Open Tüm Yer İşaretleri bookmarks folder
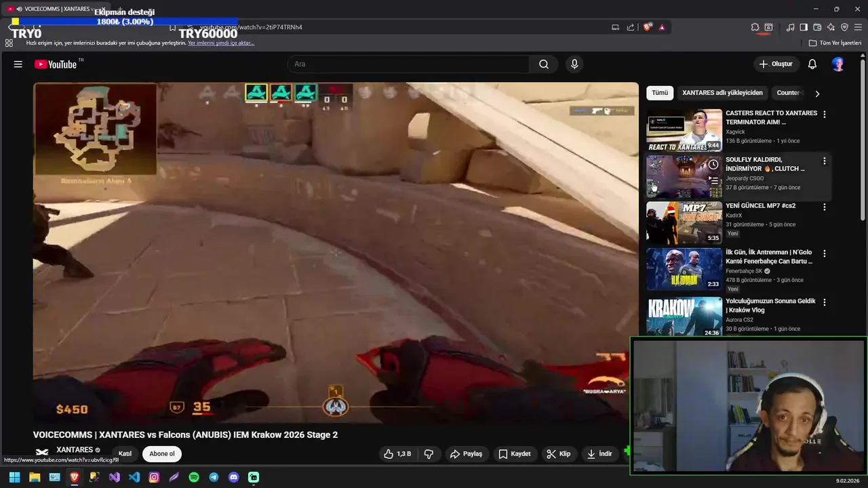 (x=835, y=43)
